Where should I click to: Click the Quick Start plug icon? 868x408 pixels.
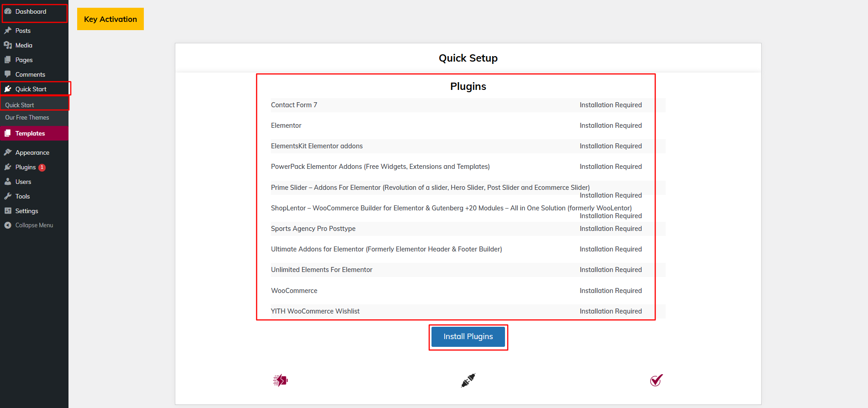(8, 89)
